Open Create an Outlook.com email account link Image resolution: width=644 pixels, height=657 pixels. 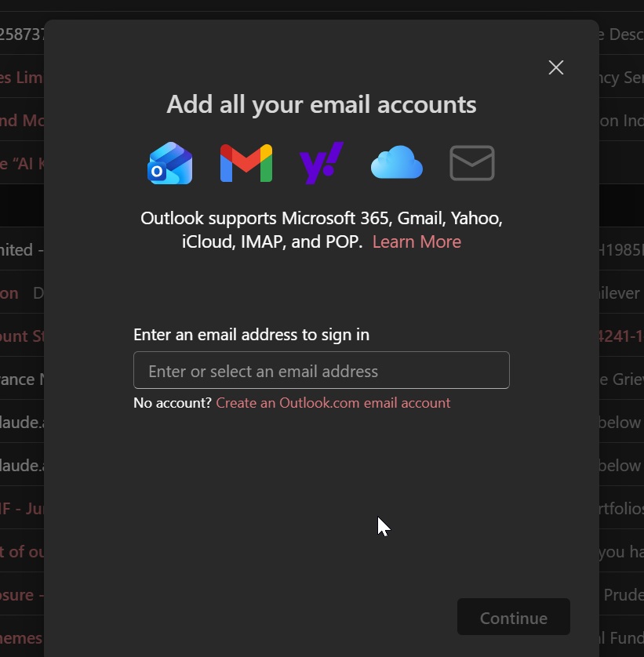333,403
